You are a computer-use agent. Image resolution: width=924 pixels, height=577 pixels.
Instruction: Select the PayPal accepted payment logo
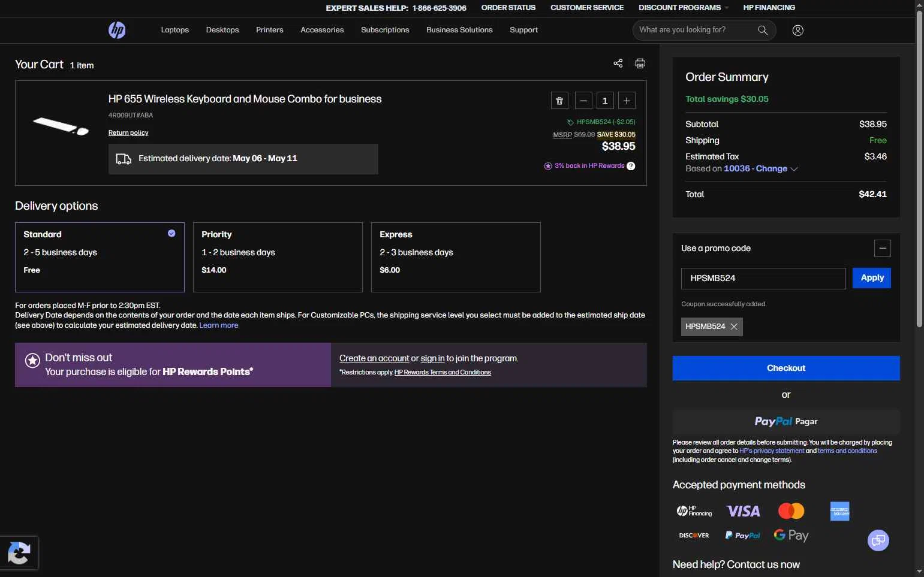tap(743, 536)
